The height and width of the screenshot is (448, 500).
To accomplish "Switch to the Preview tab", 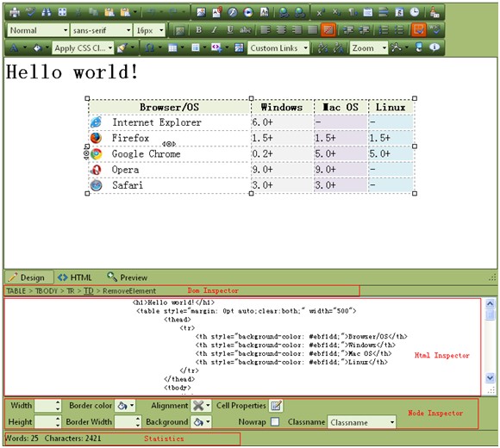I will 128,277.
